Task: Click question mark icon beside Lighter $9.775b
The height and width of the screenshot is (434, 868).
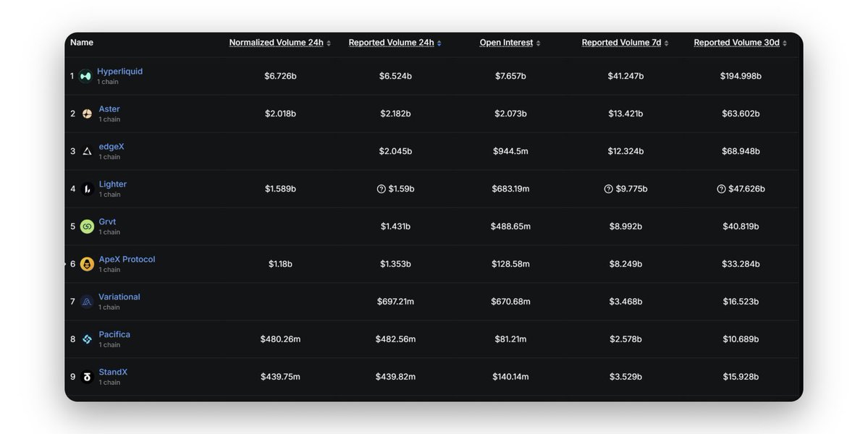Action: coord(609,189)
